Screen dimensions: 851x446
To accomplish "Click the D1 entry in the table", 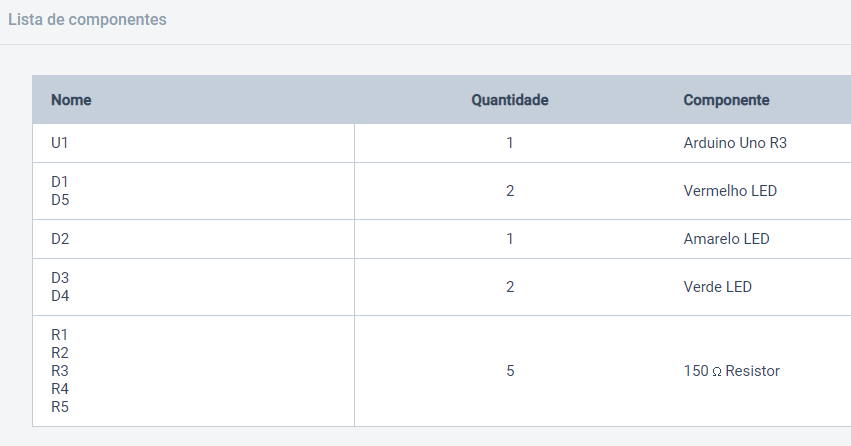I will click(60, 182).
